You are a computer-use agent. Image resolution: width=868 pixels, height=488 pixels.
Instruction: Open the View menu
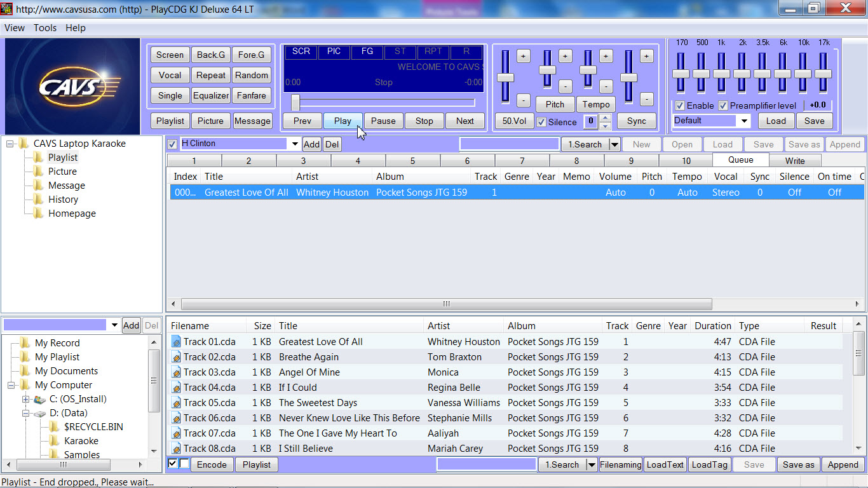click(x=15, y=28)
